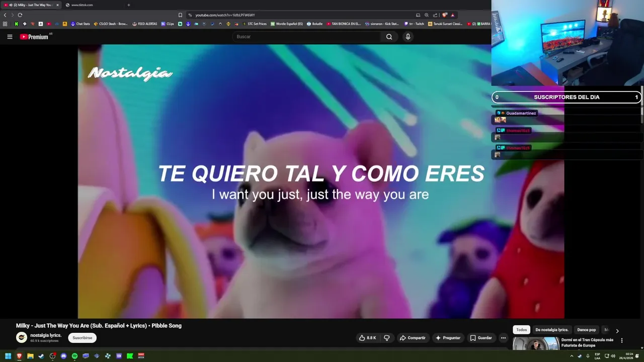This screenshot has width=644, height=362.
Task: Share the video via Compartir
Action: pyautogui.click(x=413, y=338)
